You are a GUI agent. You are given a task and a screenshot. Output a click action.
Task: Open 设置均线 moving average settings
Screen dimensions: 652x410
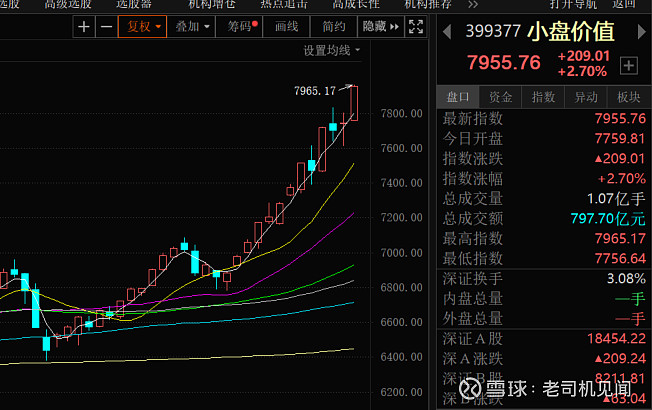[x=331, y=51]
